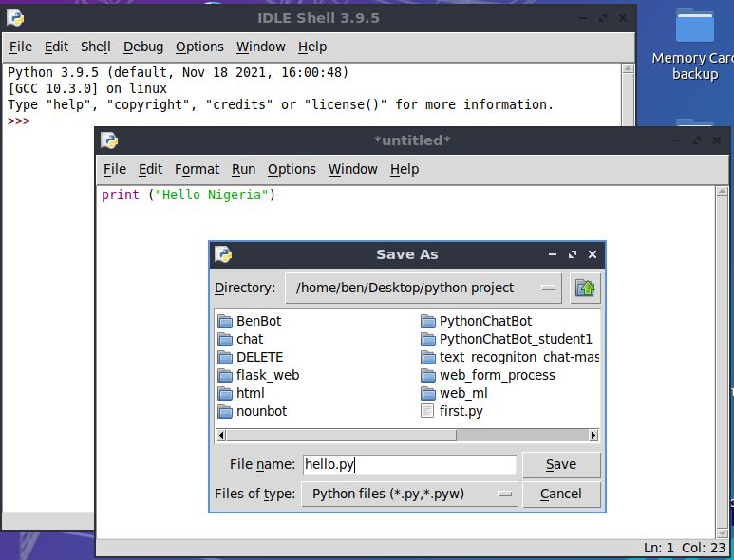Select the nounbot folder icon

pos(225,411)
